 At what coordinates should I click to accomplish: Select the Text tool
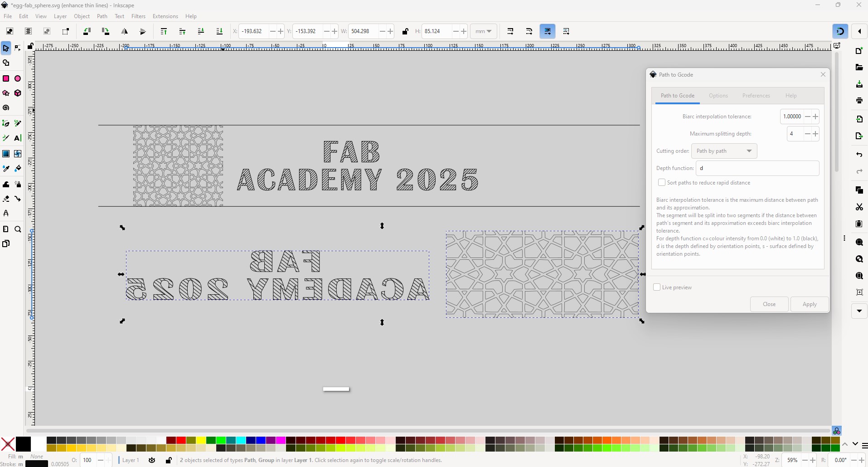pyautogui.click(x=18, y=138)
